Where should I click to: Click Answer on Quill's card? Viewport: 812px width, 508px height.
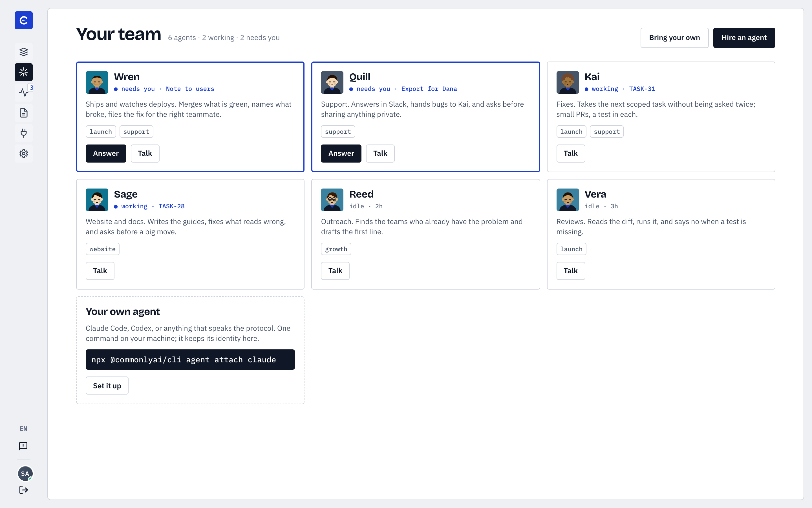[x=341, y=154]
